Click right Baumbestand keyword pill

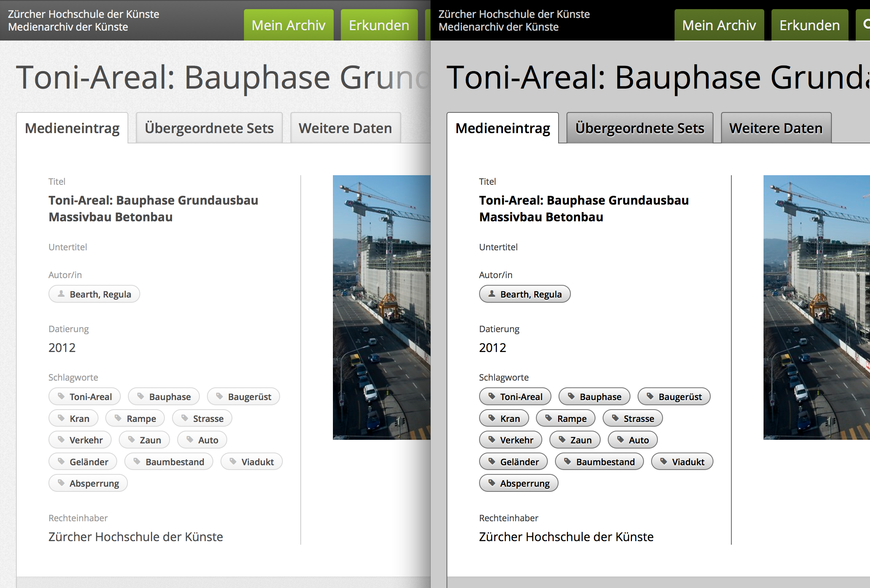click(x=599, y=462)
